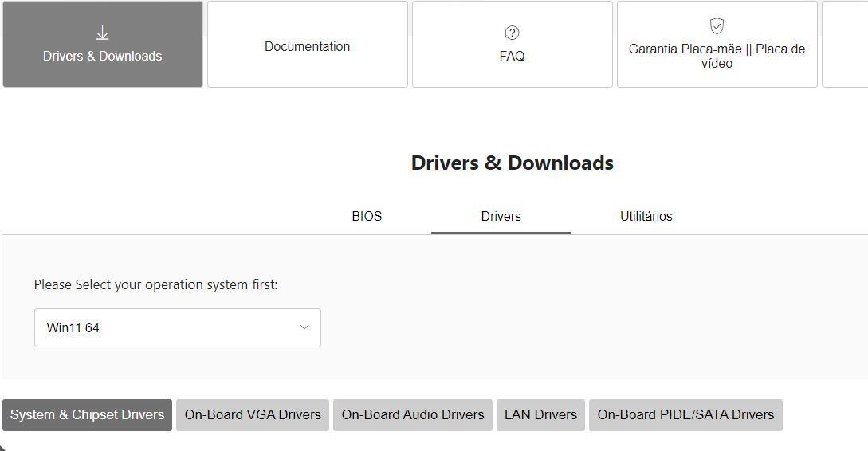Show LAN Drivers
The width and height of the screenshot is (868, 451).
point(541,415)
